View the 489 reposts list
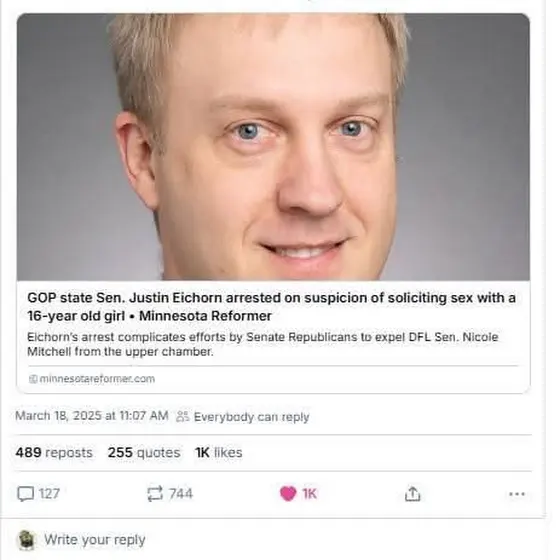Viewport: 560px width, 560px height. pyautogui.click(x=54, y=452)
